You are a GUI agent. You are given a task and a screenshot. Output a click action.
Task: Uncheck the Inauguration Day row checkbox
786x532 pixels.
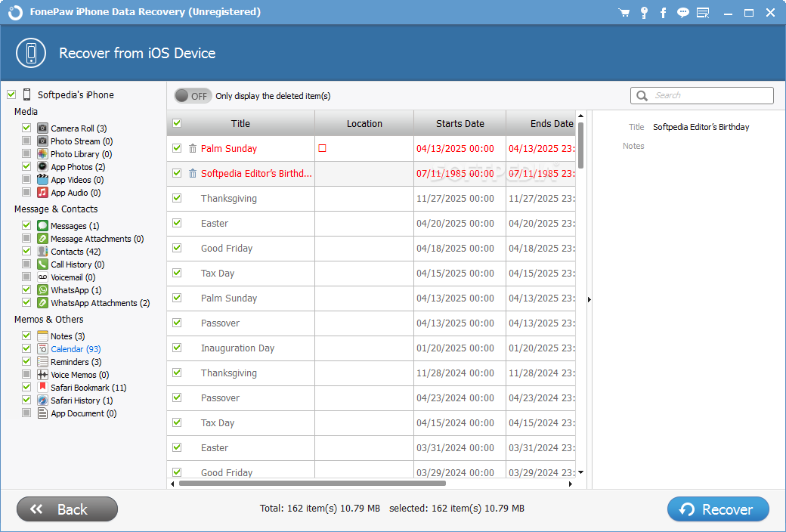pyautogui.click(x=177, y=348)
